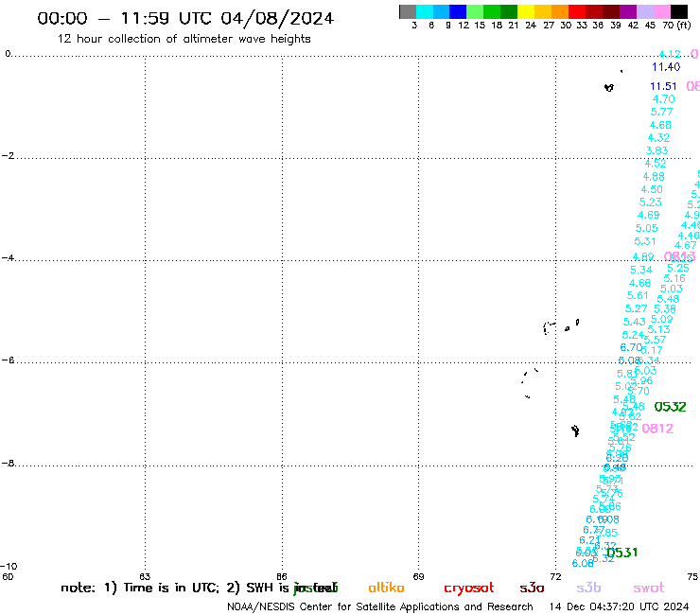Click the 5.13 wave height reading
The image size is (700, 615).
pyautogui.click(x=658, y=329)
